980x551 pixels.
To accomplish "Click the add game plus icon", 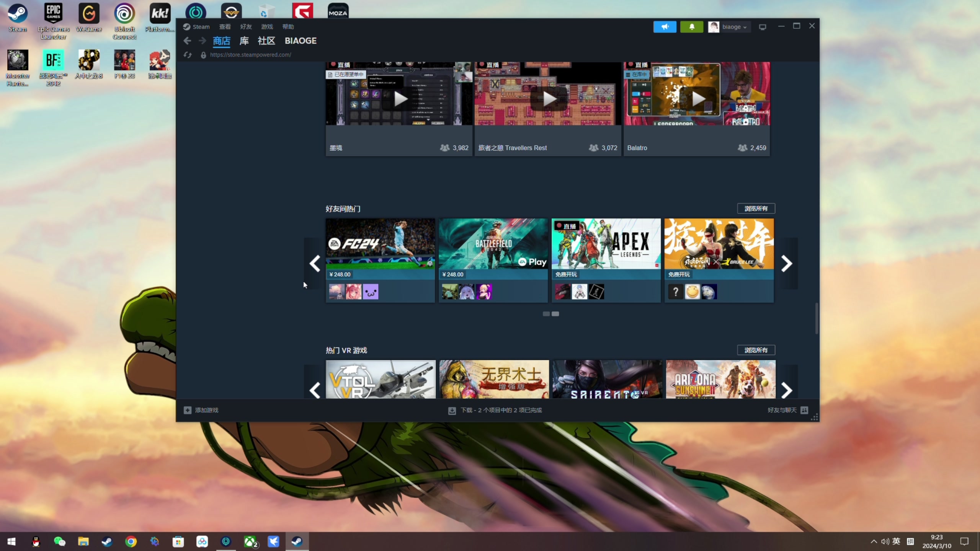I will click(x=187, y=410).
